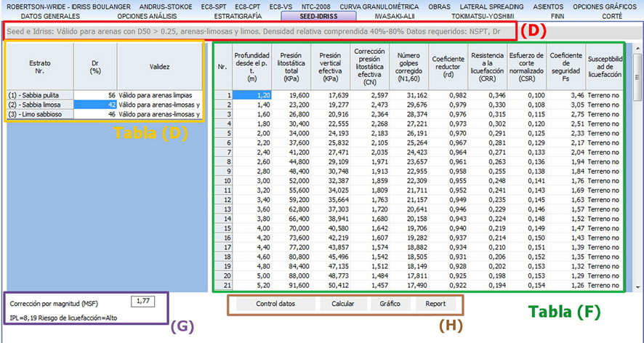Select the ESTRATIGRAFÍA tab
644x343 pixels.
[238, 17]
